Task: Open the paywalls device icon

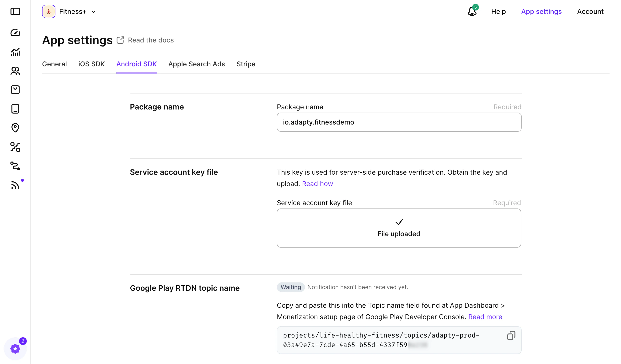Action: (15, 109)
